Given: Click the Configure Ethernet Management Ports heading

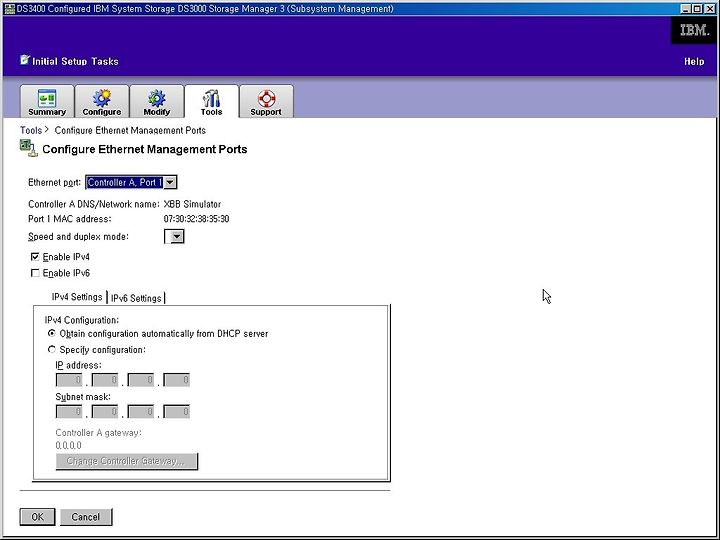Looking at the screenshot, I should point(145,149).
